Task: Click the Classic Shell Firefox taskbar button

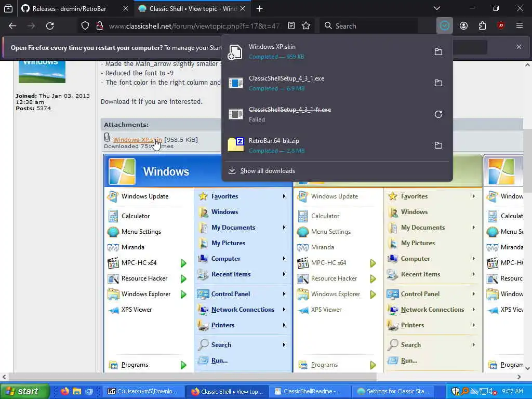Action: (227, 391)
